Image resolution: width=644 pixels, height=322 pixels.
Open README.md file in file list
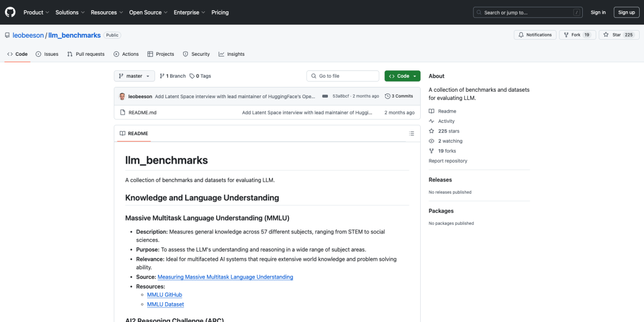[x=142, y=113]
